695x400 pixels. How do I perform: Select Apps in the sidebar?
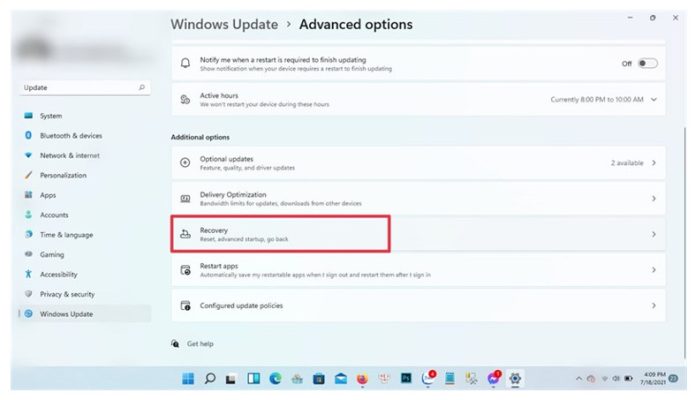tap(48, 195)
